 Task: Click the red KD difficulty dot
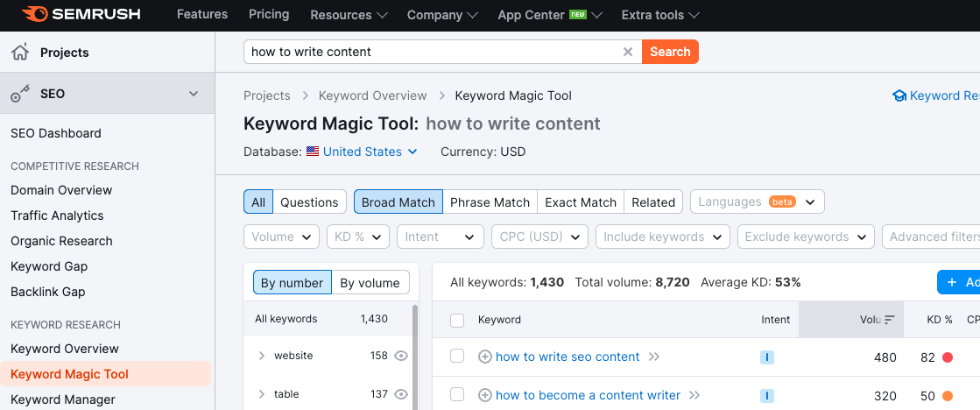click(x=948, y=357)
